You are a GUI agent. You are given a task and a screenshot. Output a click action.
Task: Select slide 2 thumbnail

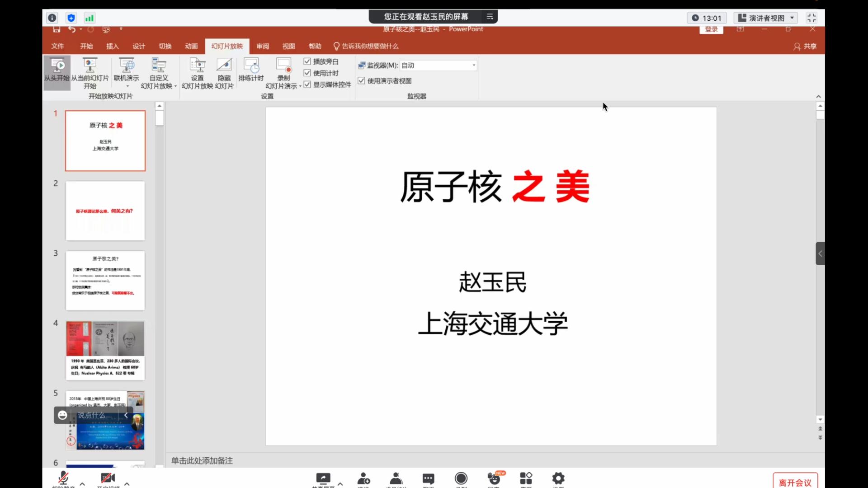click(105, 211)
